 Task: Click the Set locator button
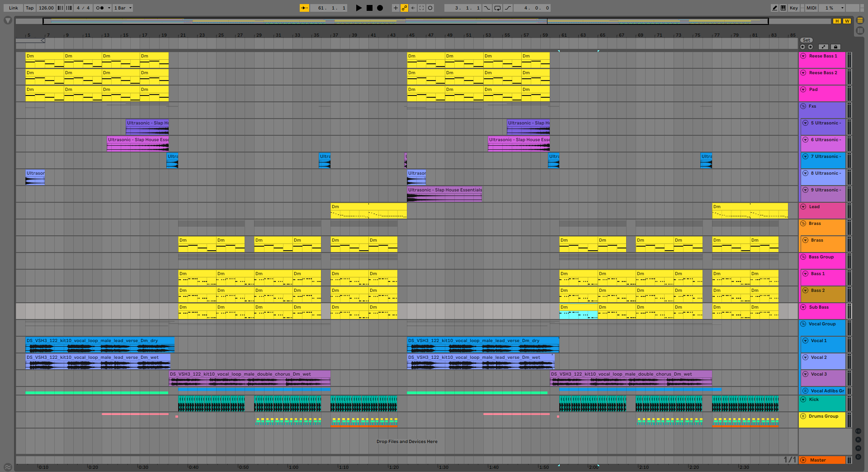click(806, 40)
